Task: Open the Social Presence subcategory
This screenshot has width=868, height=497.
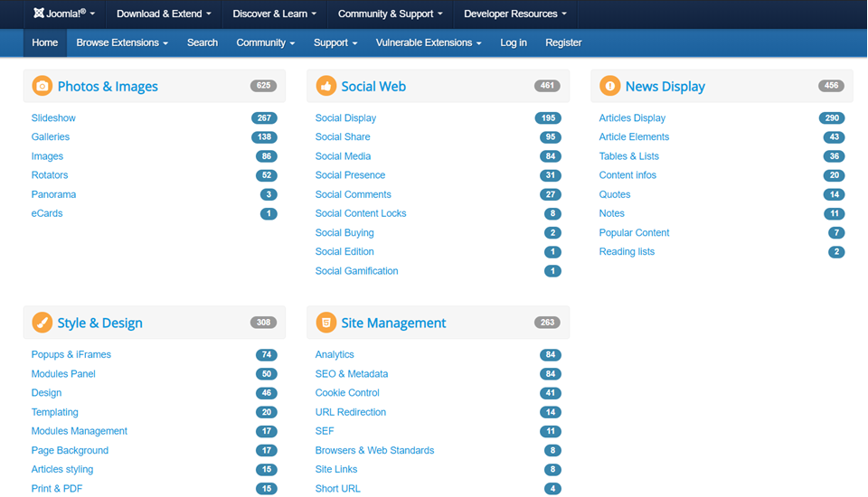Action: tap(350, 175)
